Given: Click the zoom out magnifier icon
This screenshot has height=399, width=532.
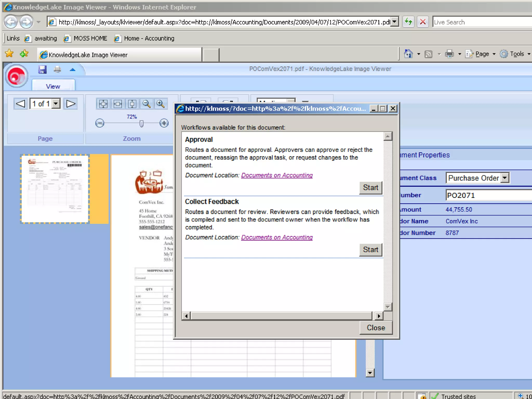Looking at the screenshot, I should (147, 104).
